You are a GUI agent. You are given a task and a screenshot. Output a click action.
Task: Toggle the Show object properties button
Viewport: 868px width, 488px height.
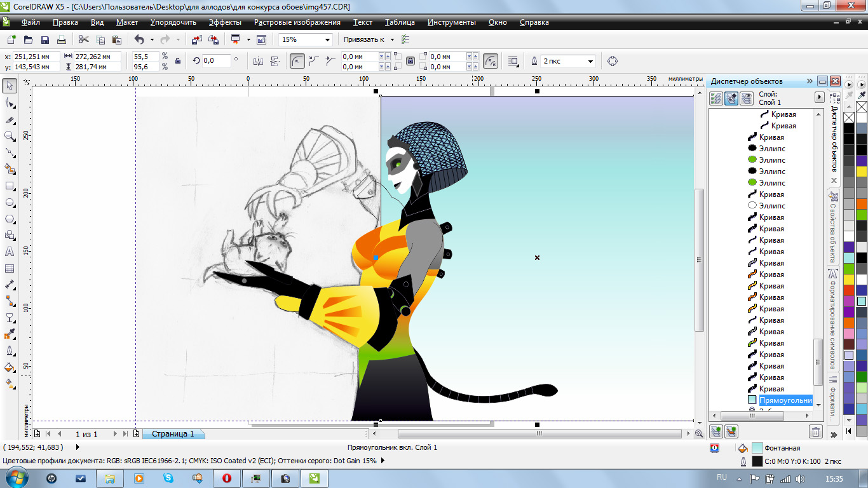[716, 98]
